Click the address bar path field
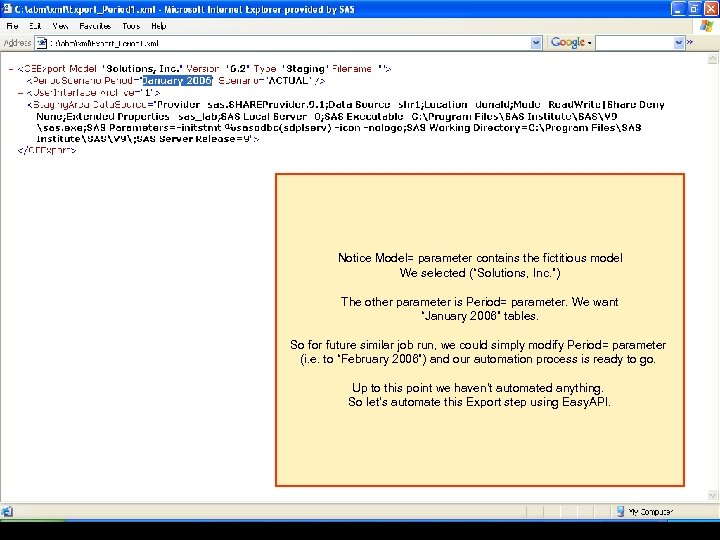 click(x=289, y=43)
